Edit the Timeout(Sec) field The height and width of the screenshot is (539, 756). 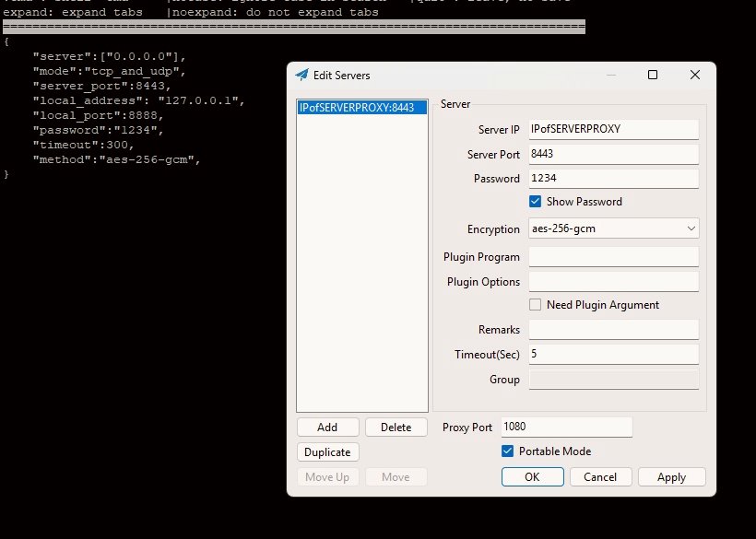coord(613,355)
